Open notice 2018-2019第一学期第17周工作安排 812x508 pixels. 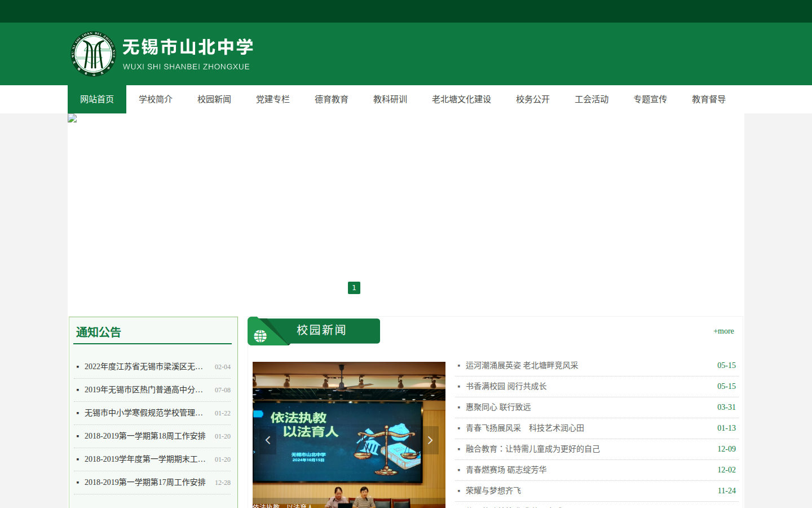[x=145, y=483]
